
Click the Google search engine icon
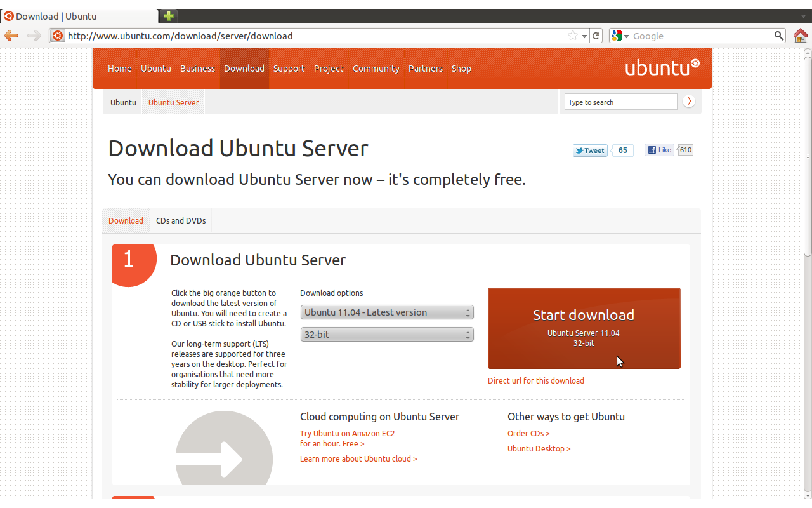616,36
